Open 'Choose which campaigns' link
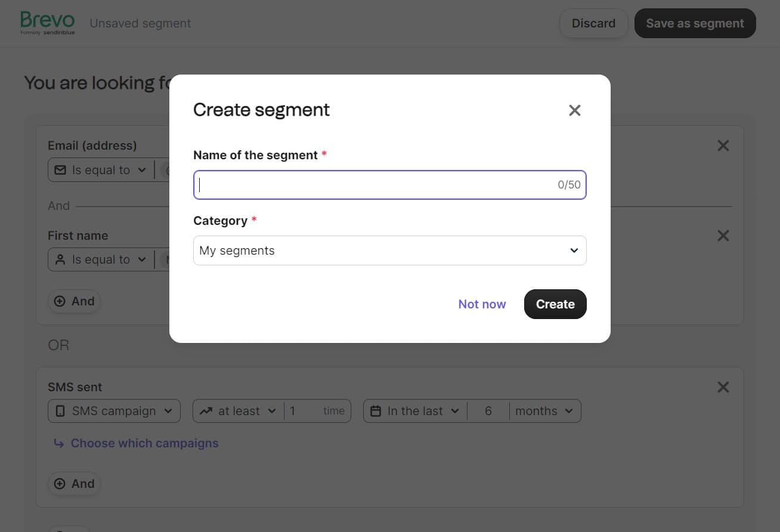The image size is (780, 532). point(144,443)
